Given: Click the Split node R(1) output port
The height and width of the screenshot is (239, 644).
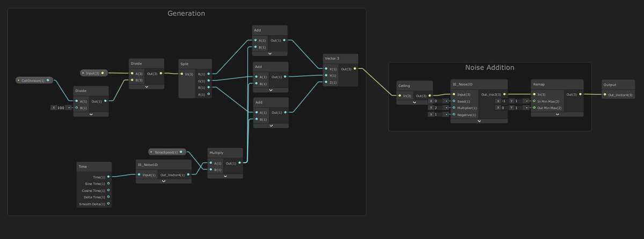Looking at the screenshot, I should coord(209,74).
